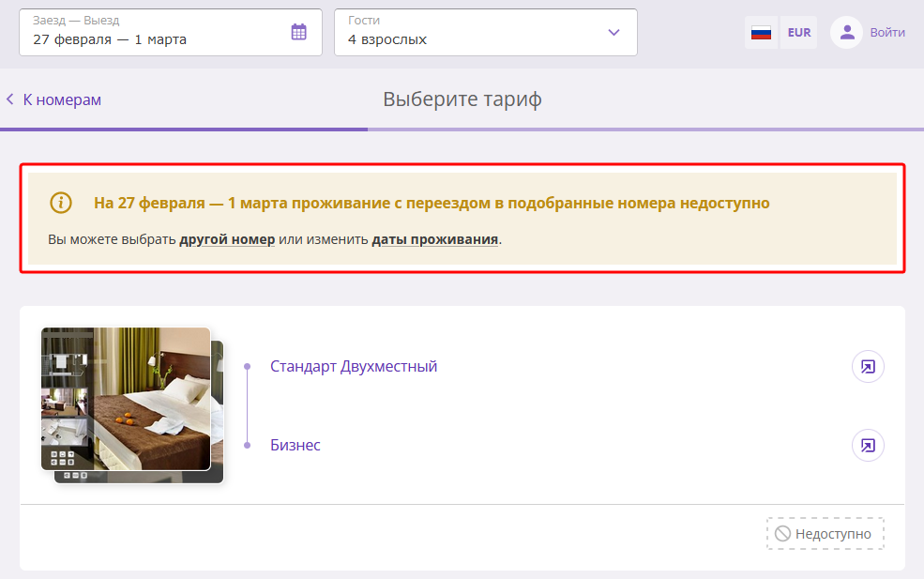Click the user avatar icon

[x=847, y=33]
